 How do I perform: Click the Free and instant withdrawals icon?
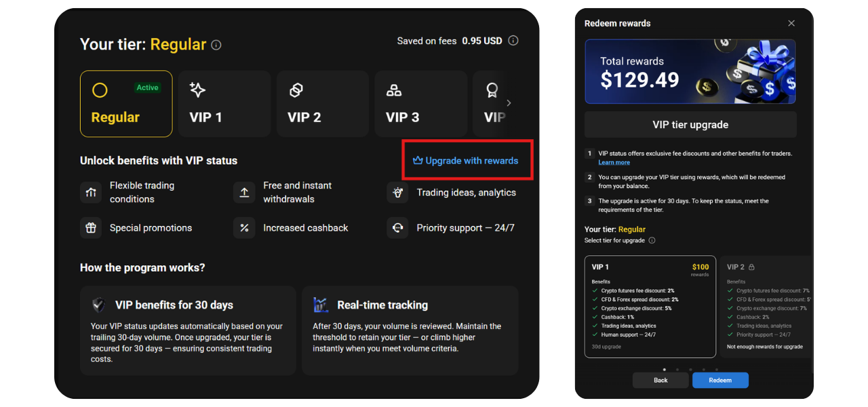244,193
